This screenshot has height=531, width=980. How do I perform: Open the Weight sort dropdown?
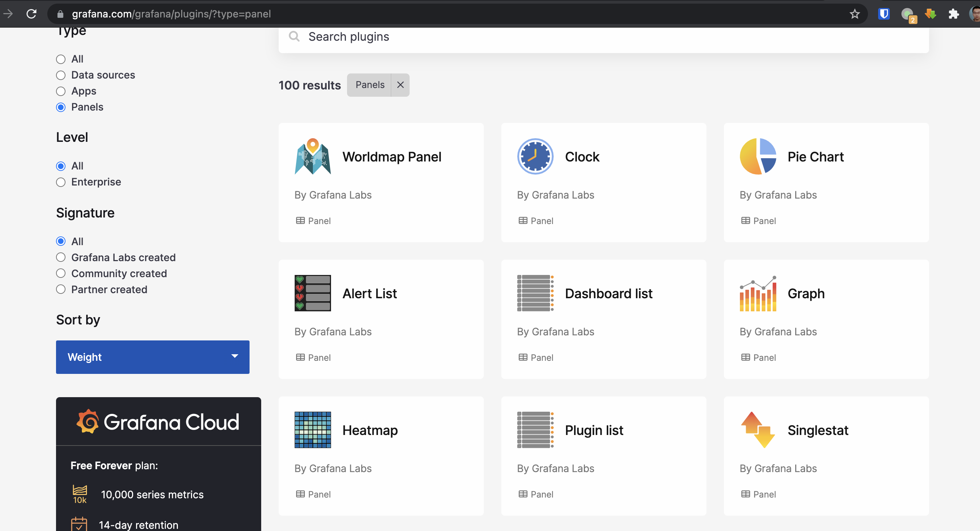pos(152,357)
